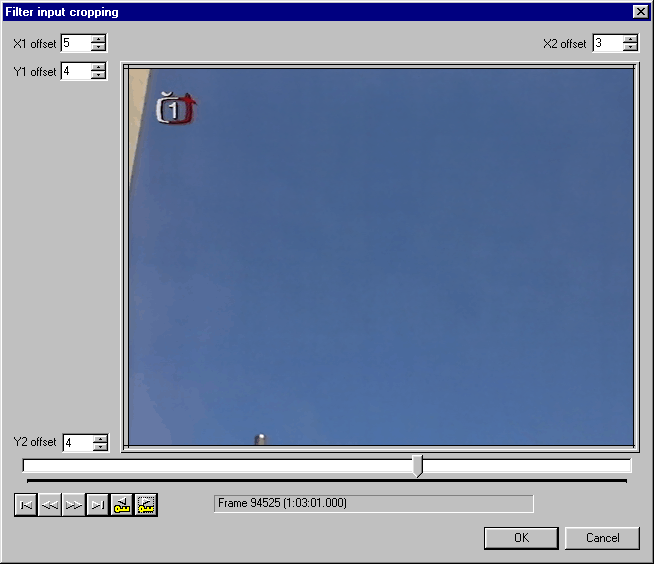
Task: Confirm cropping with the OK button
Action: (521, 538)
